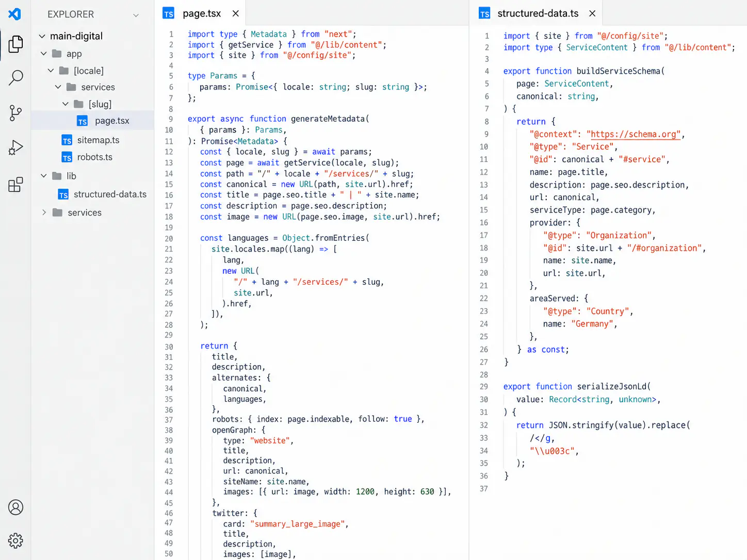Click the "@/lib/content" import in page.tsx
Viewport: 747px width, 560px height.
(x=347, y=45)
